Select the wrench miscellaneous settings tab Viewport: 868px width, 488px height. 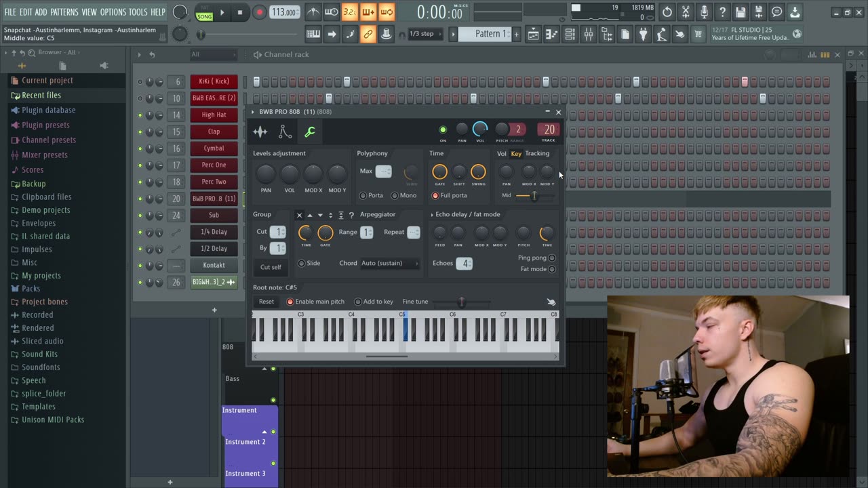[310, 132]
